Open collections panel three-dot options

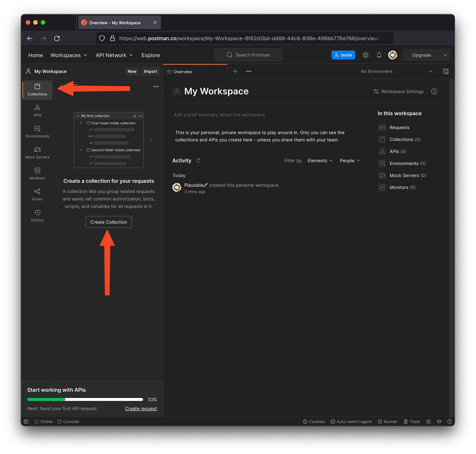pos(156,87)
